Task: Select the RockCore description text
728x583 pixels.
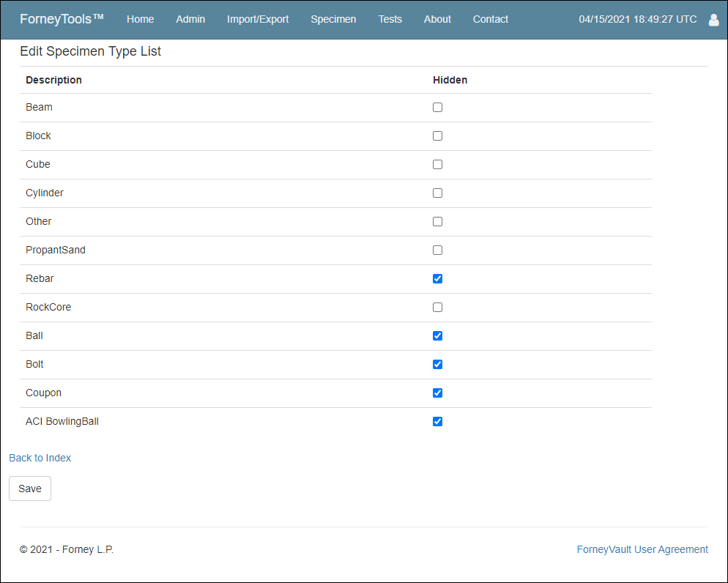Action: [x=48, y=308]
